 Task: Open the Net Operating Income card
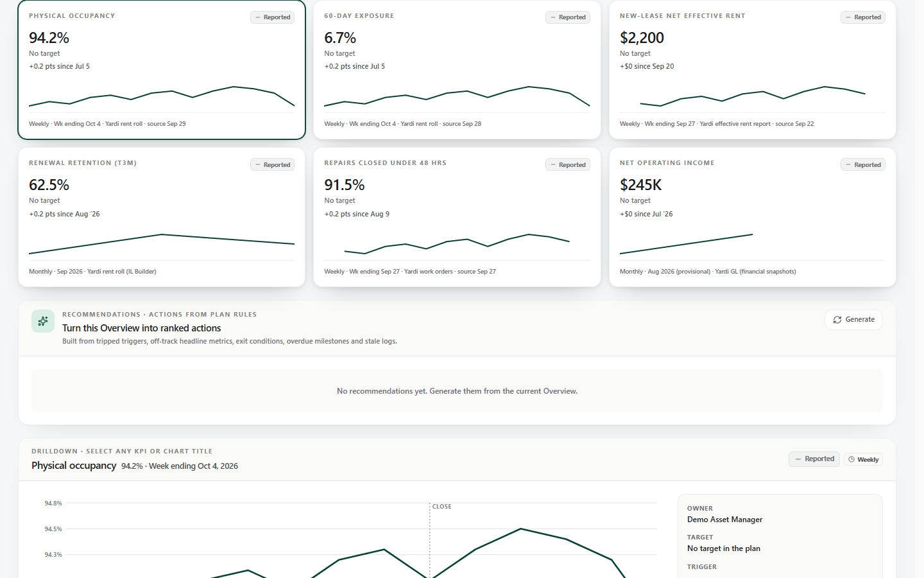(752, 217)
